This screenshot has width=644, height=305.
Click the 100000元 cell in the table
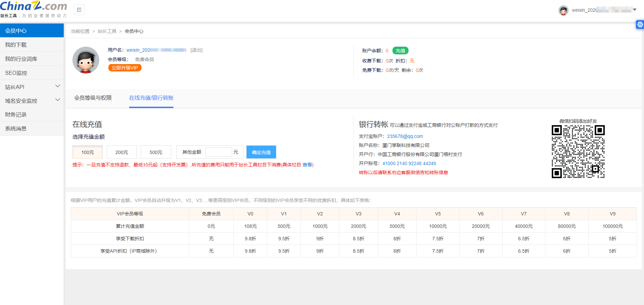(612, 226)
